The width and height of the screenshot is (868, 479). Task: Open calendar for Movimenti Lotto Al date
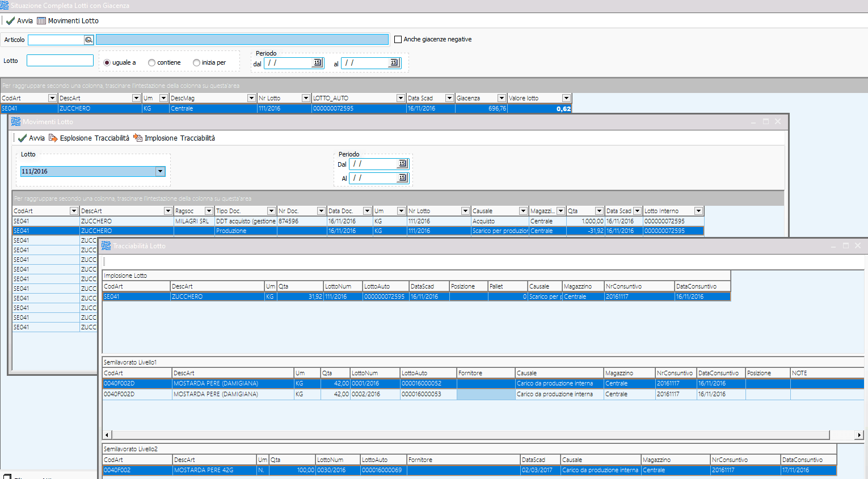[x=402, y=178]
